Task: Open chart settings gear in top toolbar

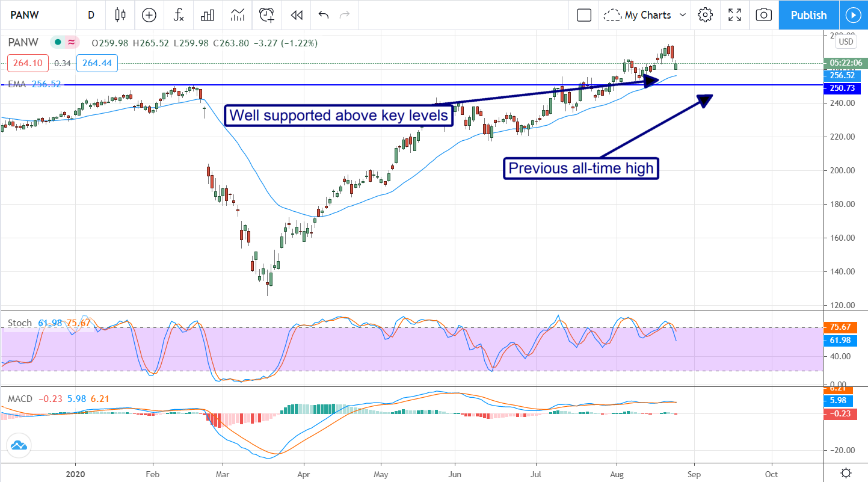Action: coord(705,15)
